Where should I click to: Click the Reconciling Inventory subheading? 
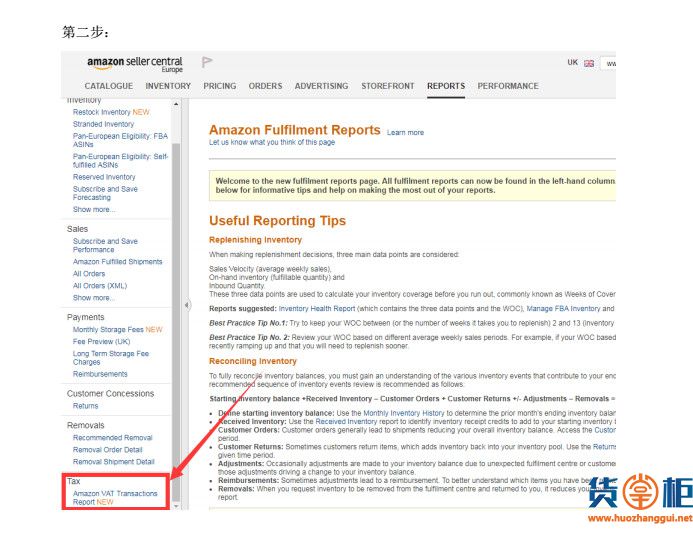253,361
